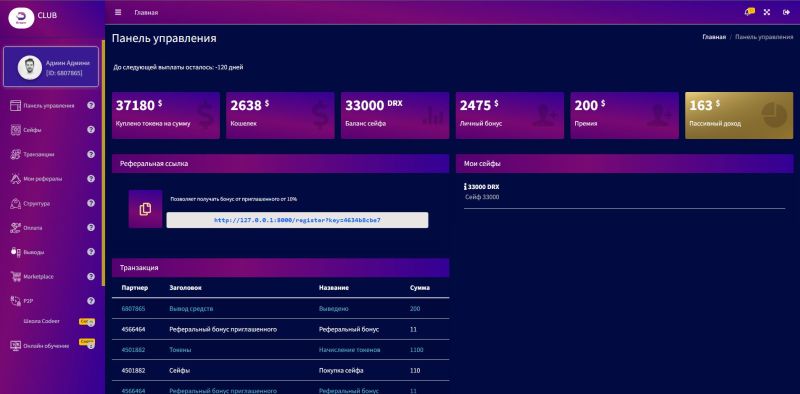Open the notifications chat icon
This screenshot has height=394, width=800.
click(749, 12)
